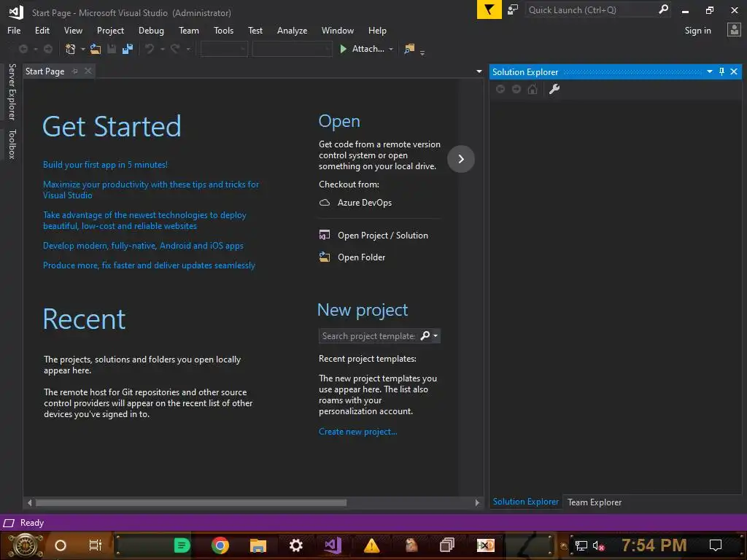The image size is (747, 560).
Task: Click the taskbar Task View icon
Action: tap(96, 545)
